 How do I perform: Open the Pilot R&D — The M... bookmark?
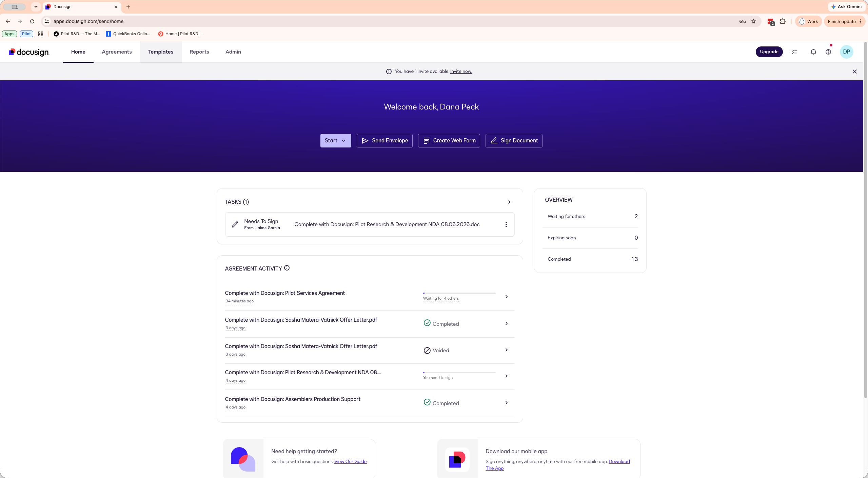(x=77, y=34)
